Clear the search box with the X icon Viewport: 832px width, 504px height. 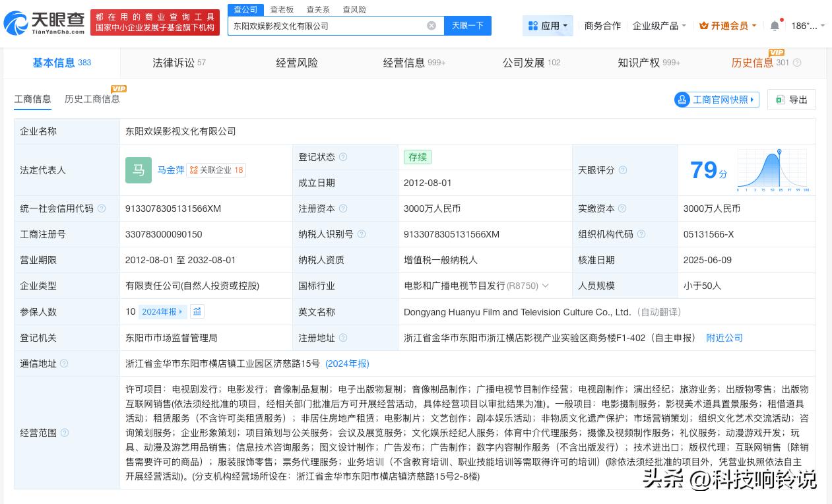432,26
